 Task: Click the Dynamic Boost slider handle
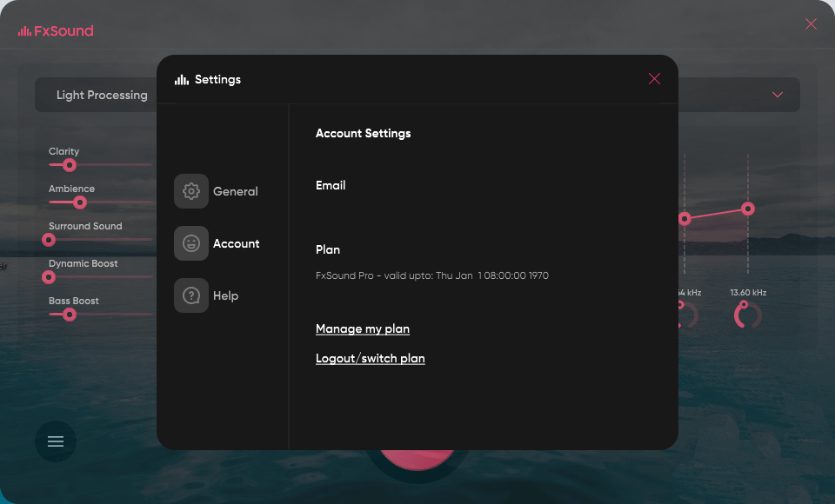point(49,276)
